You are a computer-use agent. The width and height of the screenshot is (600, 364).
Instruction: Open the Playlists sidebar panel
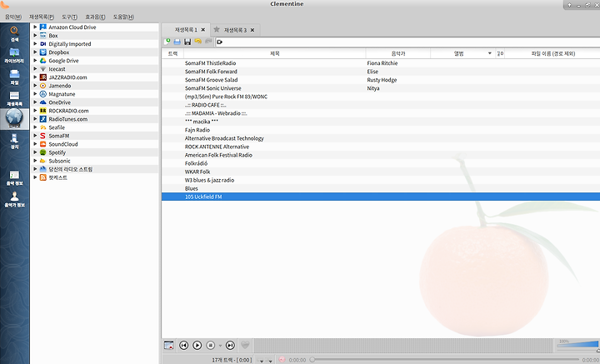coord(14,98)
